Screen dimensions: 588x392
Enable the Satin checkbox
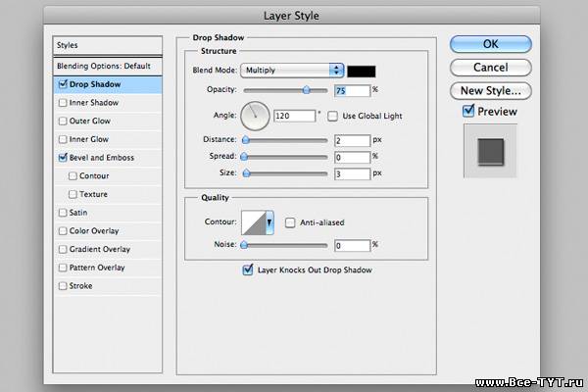[63, 213]
